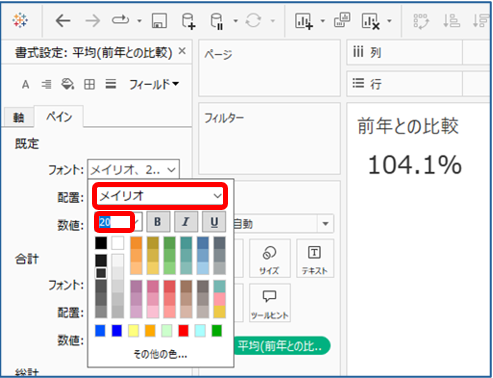This screenshot has width=493, height=378.
Task: Click その他の色... to pick more colors
Action: (160, 354)
